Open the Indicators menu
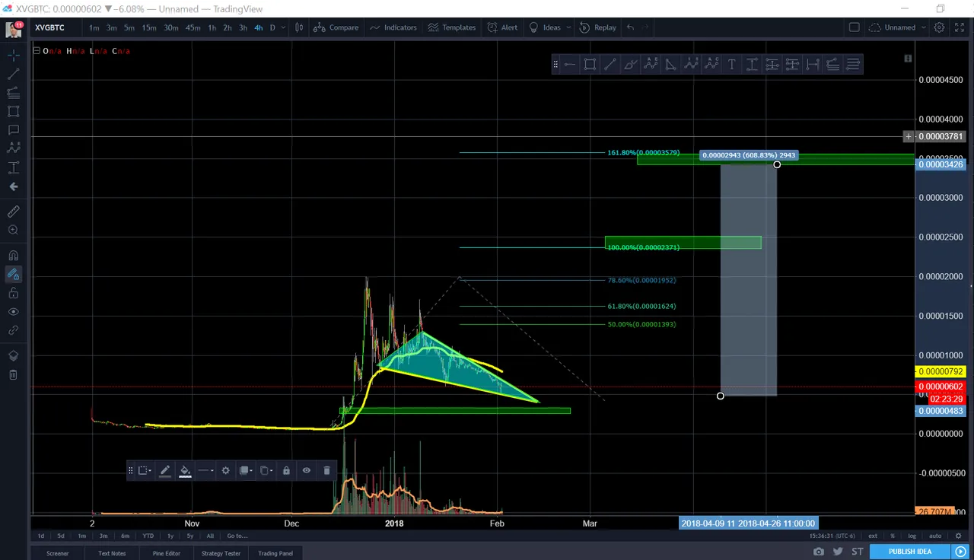The width and height of the screenshot is (974, 560). [393, 27]
